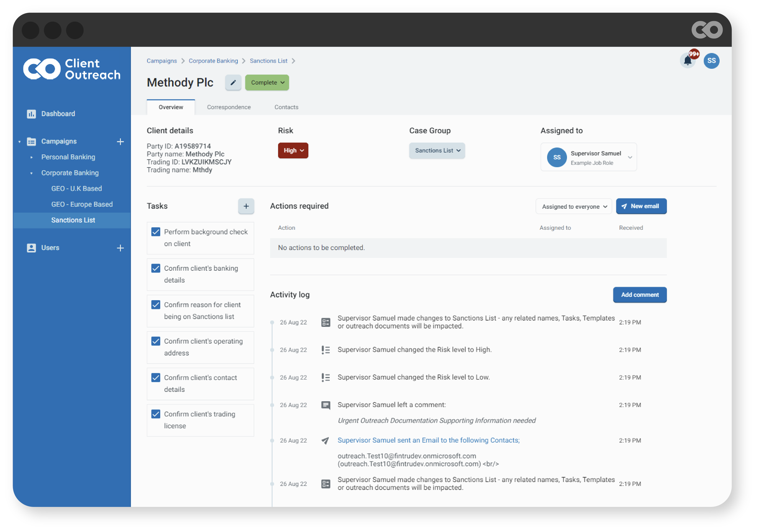This screenshot has width=757, height=532.
Task: Click the New email button
Action: tap(641, 206)
